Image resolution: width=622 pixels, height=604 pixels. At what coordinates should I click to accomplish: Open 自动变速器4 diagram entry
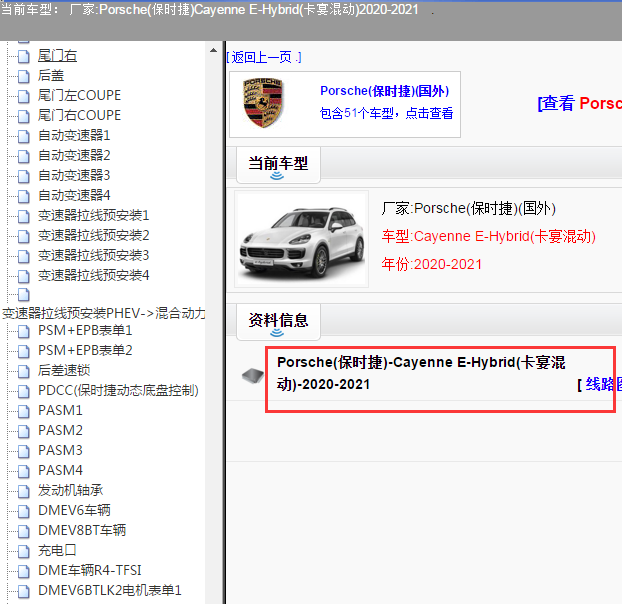click(74, 195)
